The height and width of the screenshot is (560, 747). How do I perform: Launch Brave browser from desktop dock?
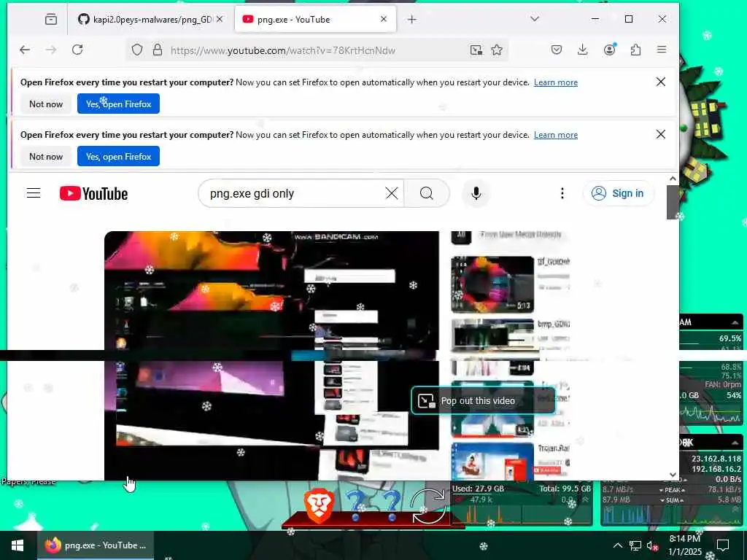pyautogui.click(x=319, y=506)
